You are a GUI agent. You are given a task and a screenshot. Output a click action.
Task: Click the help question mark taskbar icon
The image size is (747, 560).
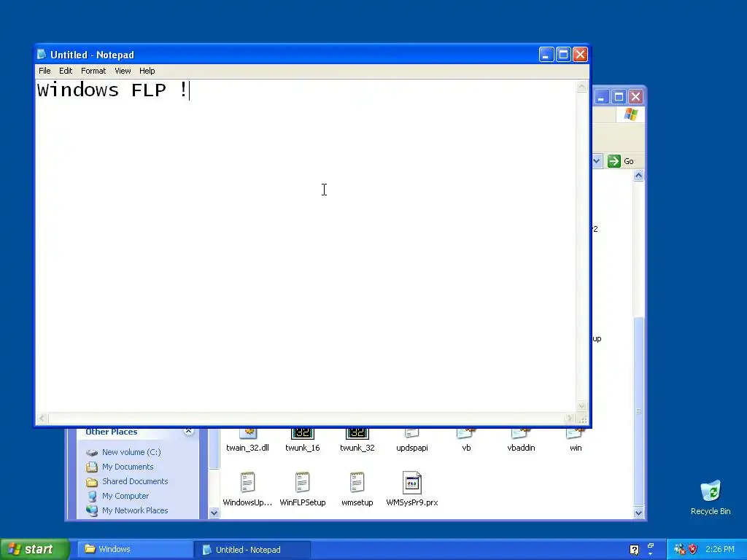(x=634, y=550)
